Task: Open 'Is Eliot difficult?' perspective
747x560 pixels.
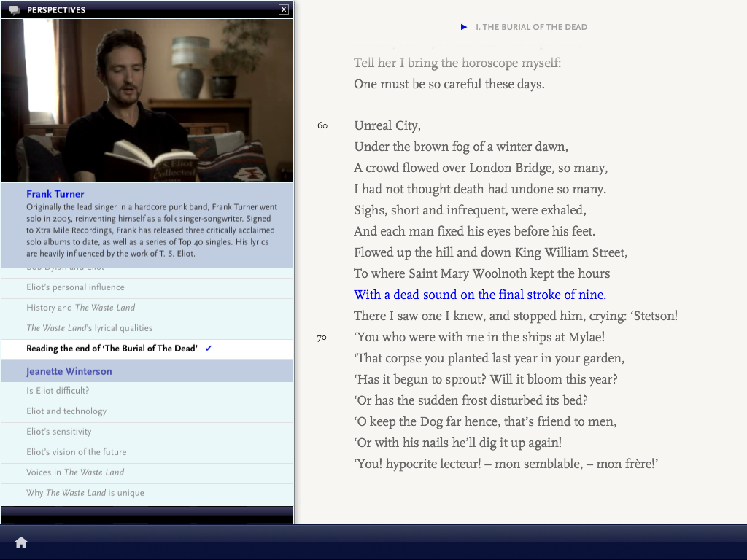Action: click(x=58, y=391)
